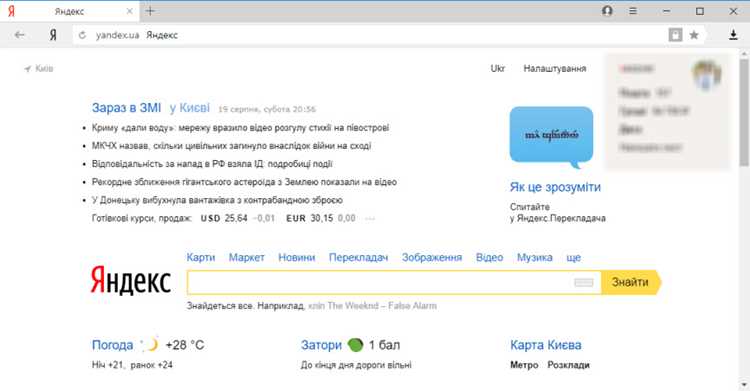This screenshot has height=391, width=750.
Task: Open Перекладач service link
Action: [358, 257]
